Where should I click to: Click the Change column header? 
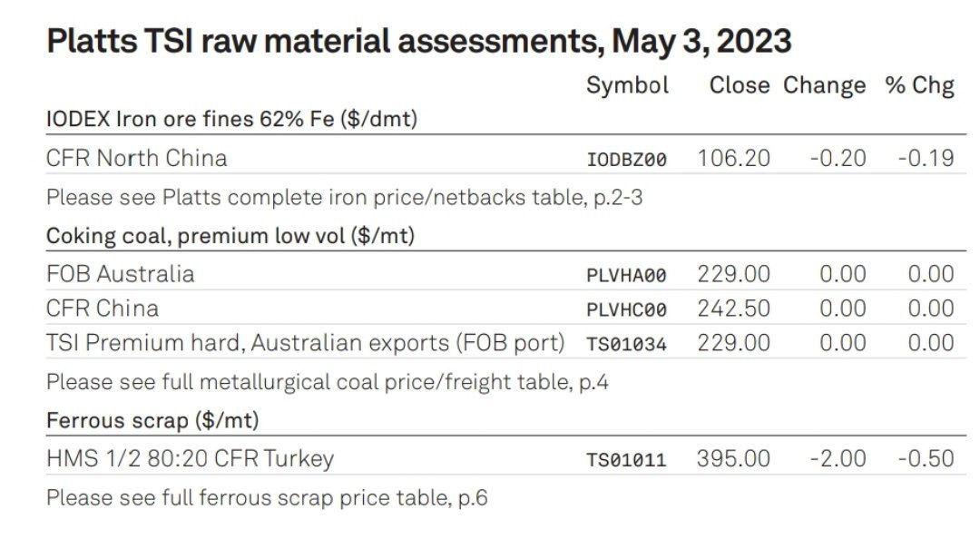[824, 86]
